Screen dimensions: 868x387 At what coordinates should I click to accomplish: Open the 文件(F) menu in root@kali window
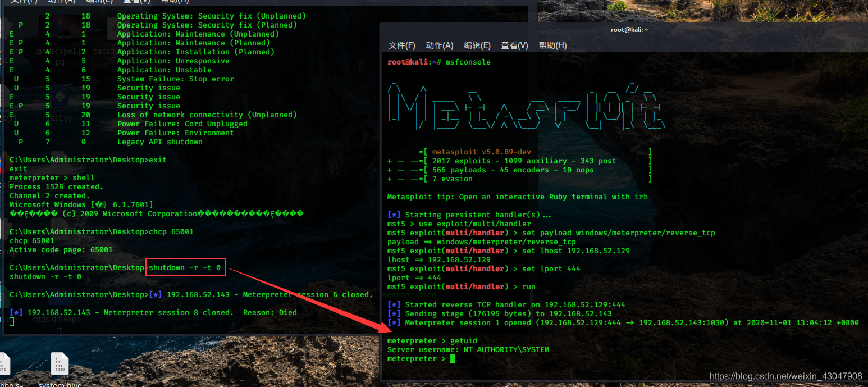click(x=402, y=45)
